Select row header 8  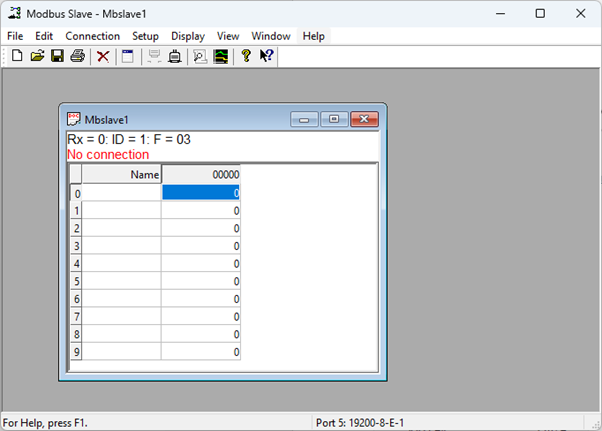(x=76, y=334)
